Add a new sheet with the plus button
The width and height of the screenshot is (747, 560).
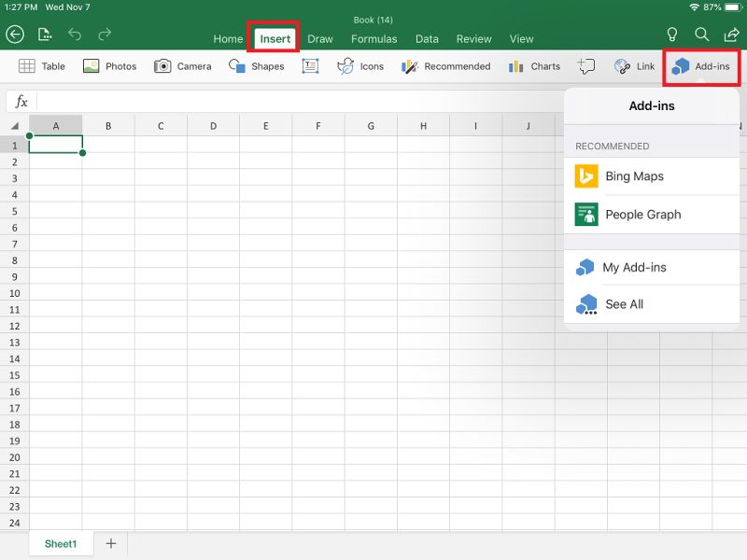click(110, 543)
